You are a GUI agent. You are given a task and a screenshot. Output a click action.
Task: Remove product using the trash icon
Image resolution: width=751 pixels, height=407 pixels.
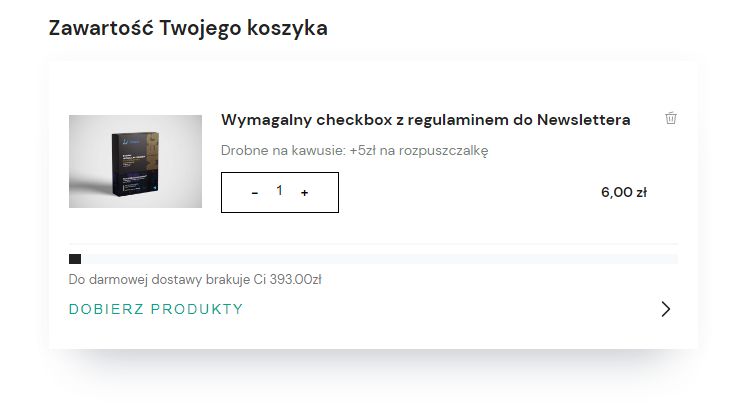coord(671,118)
